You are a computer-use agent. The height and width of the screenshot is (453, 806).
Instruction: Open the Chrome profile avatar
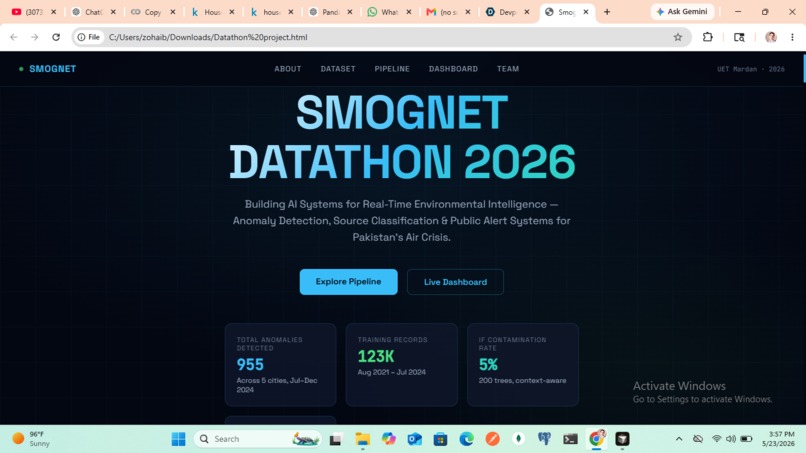tap(771, 37)
